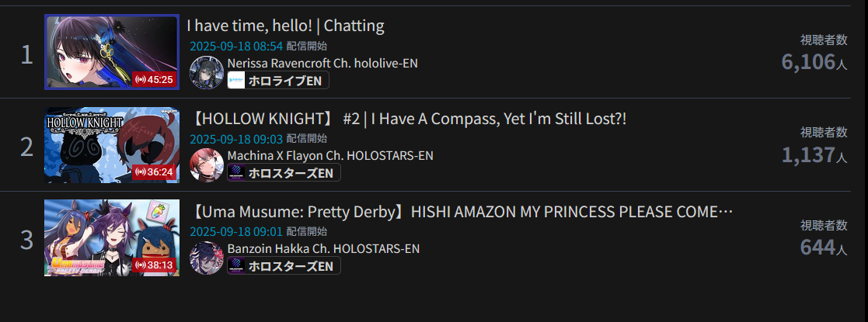Select the ホロライブEN group tag
Viewport: 868px width, 322px height.
coord(278,80)
